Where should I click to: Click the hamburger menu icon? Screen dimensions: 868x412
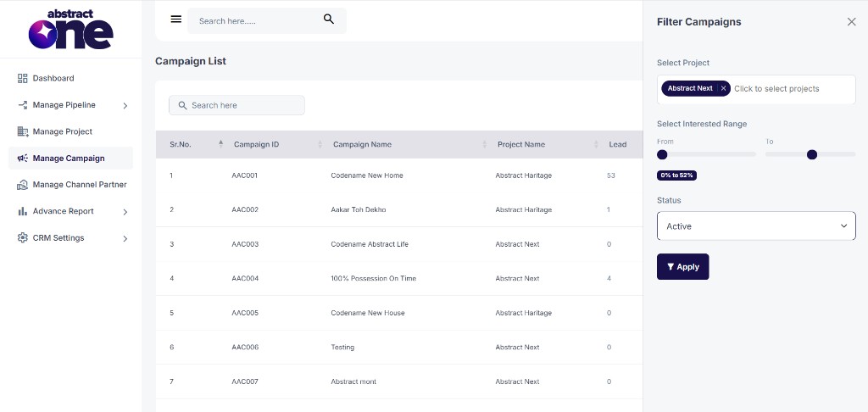coord(176,19)
